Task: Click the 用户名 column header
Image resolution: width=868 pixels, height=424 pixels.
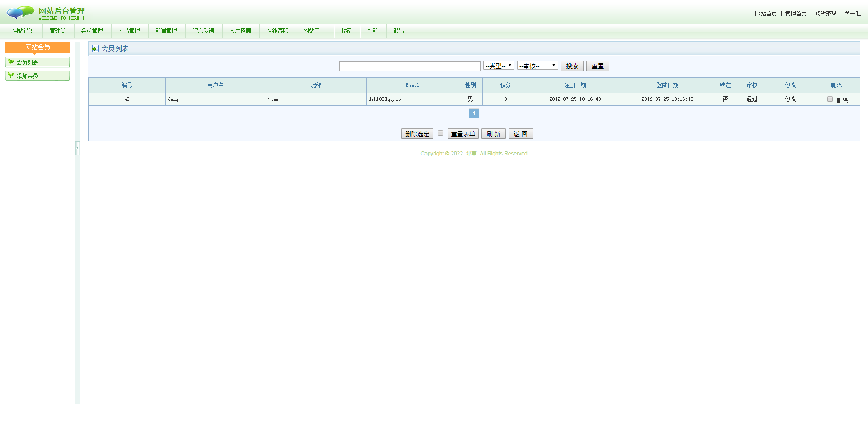Action: click(x=216, y=85)
